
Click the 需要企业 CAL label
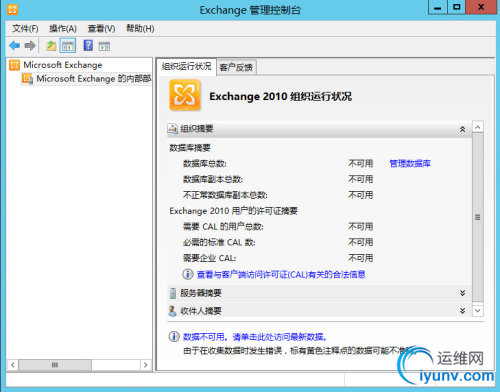pyautogui.click(x=209, y=258)
